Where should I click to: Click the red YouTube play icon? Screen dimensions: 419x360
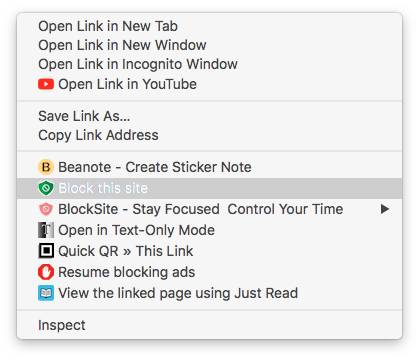pyautogui.click(x=46, y=84)
